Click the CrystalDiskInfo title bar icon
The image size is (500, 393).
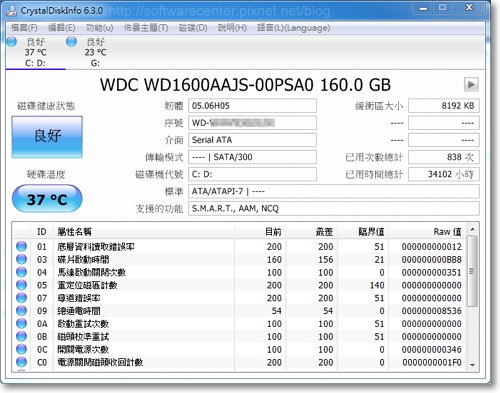[12, 11]
